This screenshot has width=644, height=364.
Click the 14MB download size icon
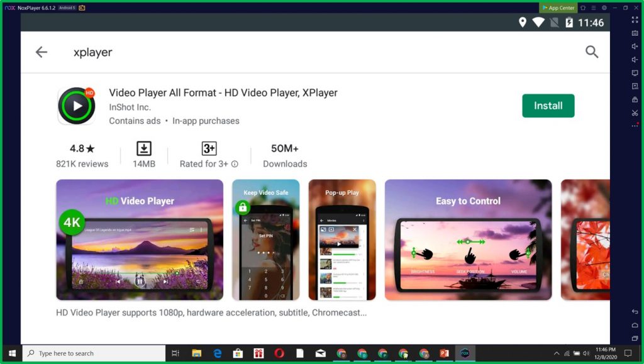coord(144,148)
